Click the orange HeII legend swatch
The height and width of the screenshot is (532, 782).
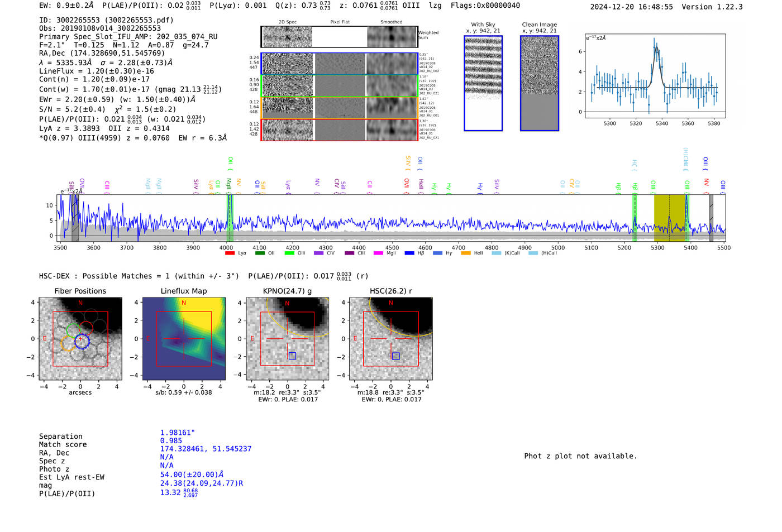pyautogui.click(x=466, y=253)
